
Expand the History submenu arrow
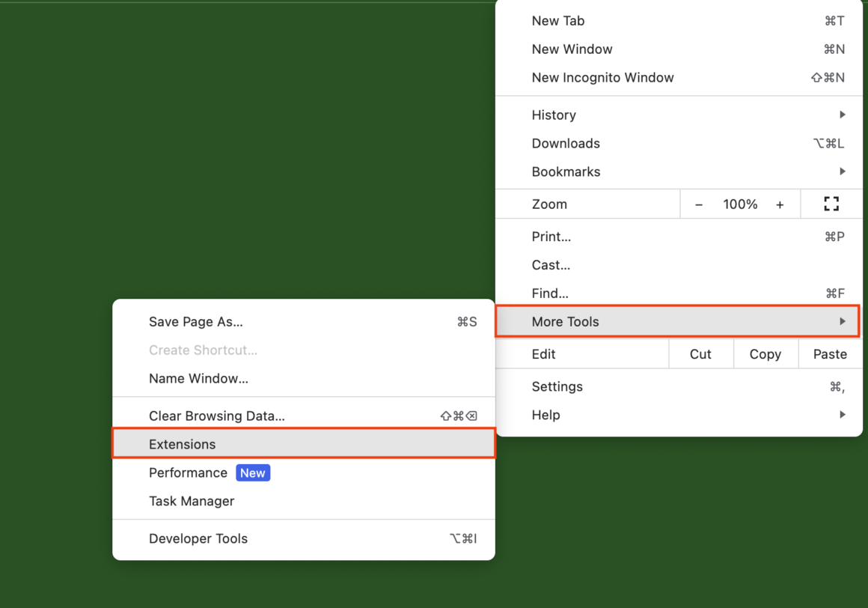coord(842,115)
